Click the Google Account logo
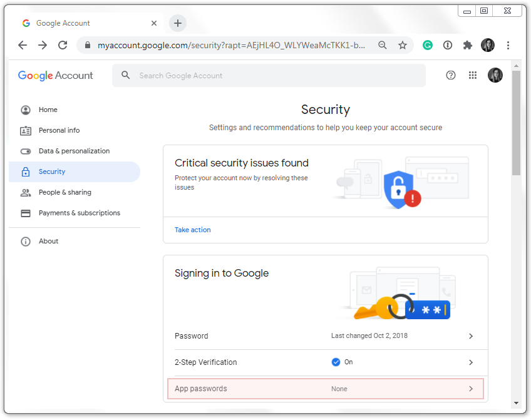 (x=55, y=76)
